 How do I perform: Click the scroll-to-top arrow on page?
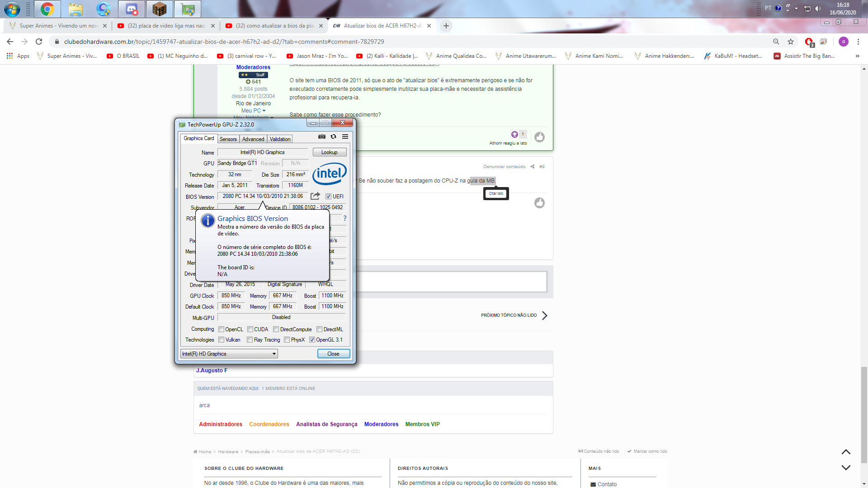[846, 452]
